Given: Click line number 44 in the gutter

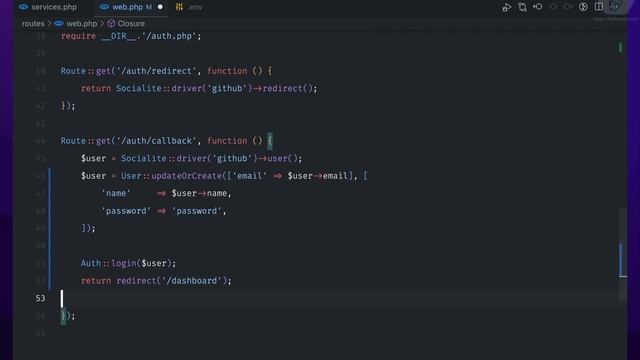Looking at the screenshot, I should click(x=40, y=141).
